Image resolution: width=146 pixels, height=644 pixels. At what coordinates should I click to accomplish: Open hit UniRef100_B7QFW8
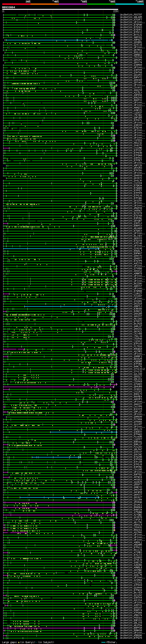pyautogui.click(x=131, y=25)
